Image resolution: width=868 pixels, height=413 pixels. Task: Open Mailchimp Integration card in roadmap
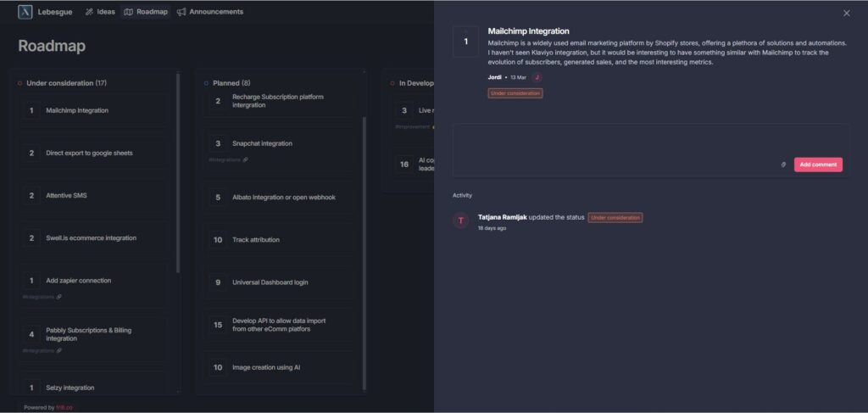pos(94,111)
